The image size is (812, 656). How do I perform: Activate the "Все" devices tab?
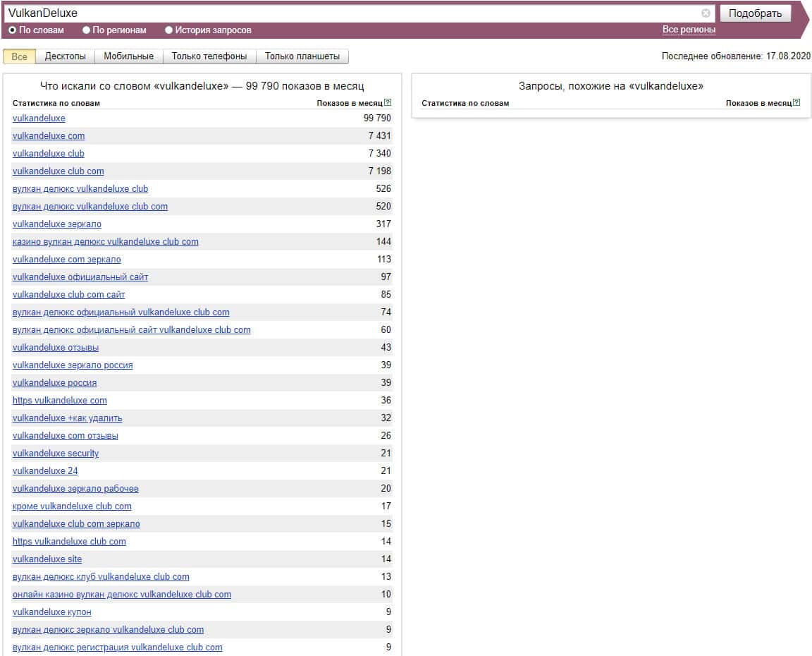pyautogui.click(x=19, y=56)
